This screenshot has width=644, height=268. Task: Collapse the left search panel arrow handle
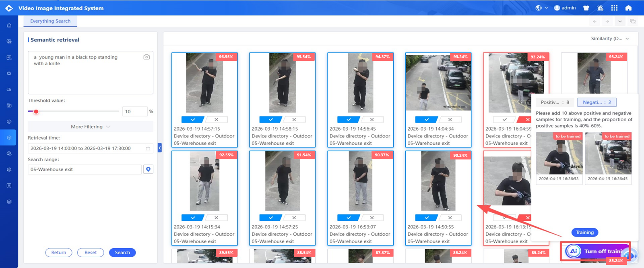click(160, 148)
